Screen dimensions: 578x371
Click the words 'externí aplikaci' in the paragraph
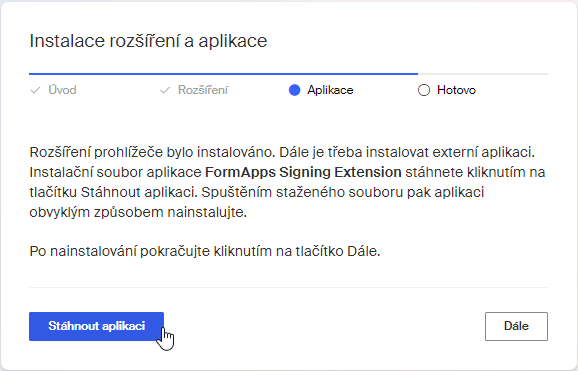(483, 152)
